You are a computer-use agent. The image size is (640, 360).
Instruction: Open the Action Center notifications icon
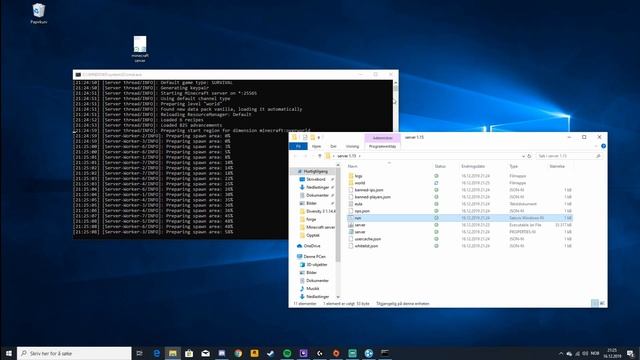point(630,353)
